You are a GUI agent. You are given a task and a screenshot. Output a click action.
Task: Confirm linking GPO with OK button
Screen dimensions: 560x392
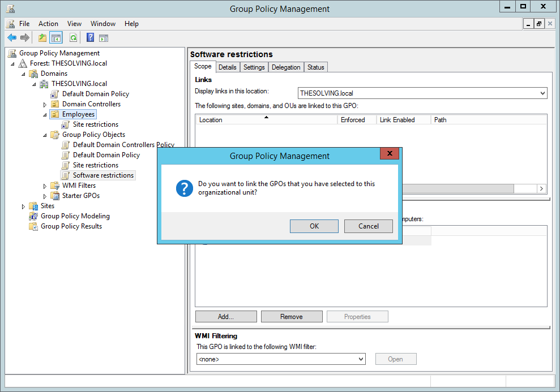[x=314, y=226]
